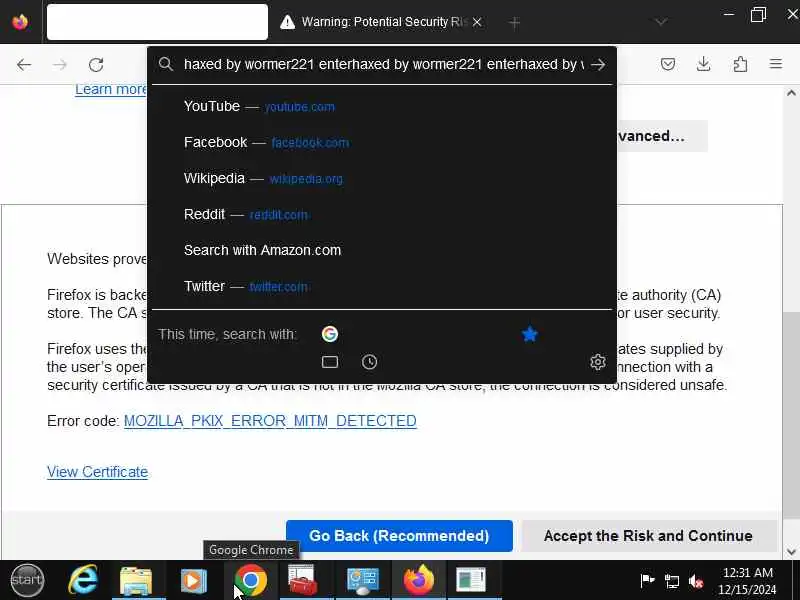This screenshot has width=800, height=600.
Task: Open Windows Explorer folder from taskbar
Action: (x=136, y=580)
